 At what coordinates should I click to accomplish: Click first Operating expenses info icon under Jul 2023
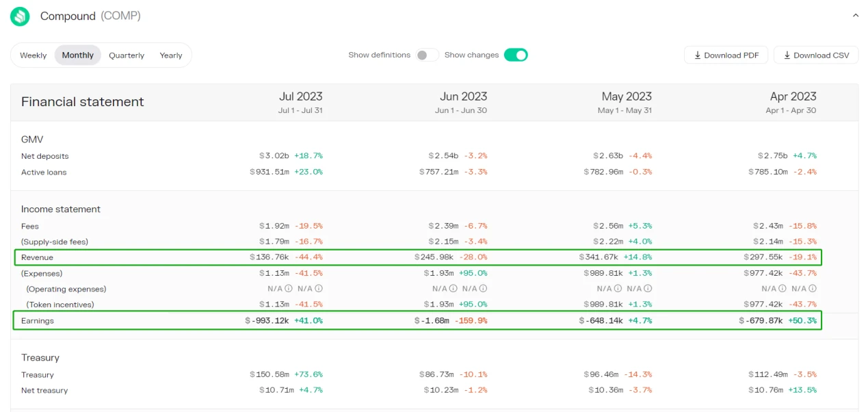click(x=289, y=289)
